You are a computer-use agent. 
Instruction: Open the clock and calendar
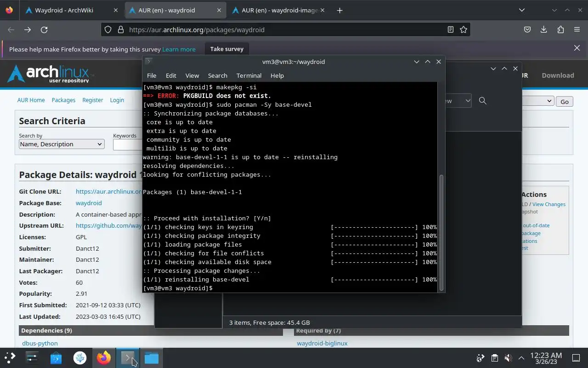(x=546, y=358)
